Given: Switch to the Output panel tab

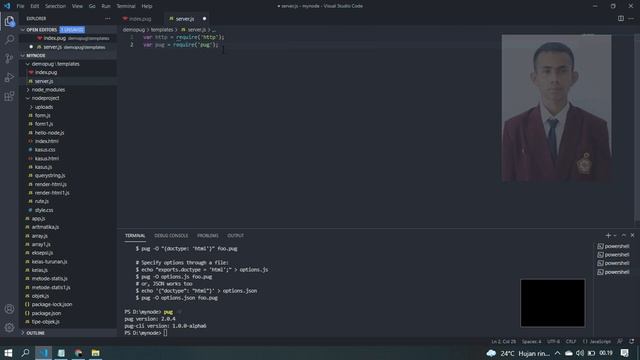Looking at the screenshot, I should pyautogui.click(x=236, y=236).
